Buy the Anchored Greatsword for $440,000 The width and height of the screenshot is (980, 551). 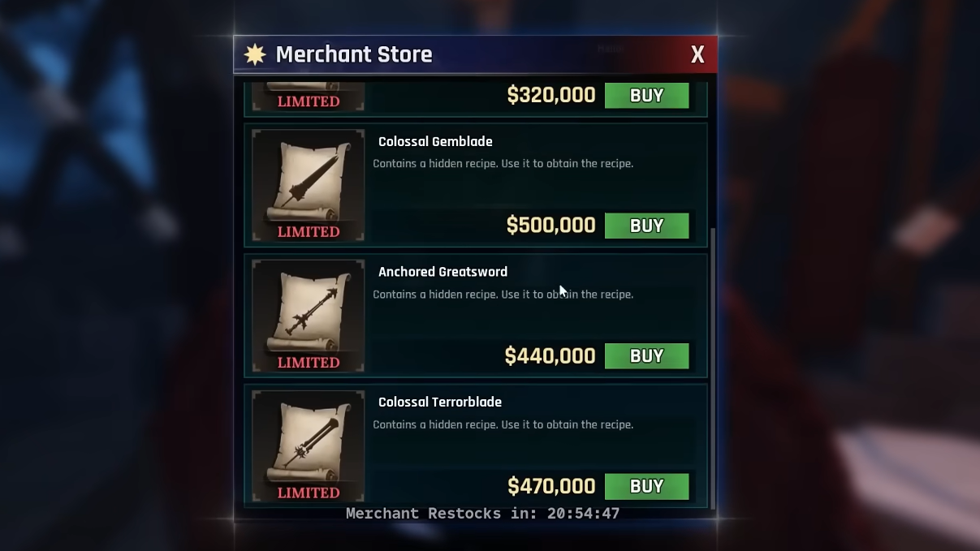(646, 356)
